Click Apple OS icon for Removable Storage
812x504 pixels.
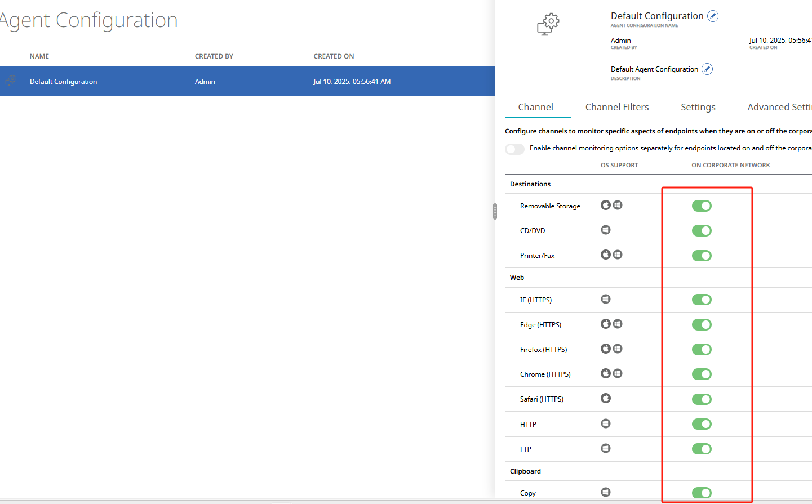coord(606,205)
